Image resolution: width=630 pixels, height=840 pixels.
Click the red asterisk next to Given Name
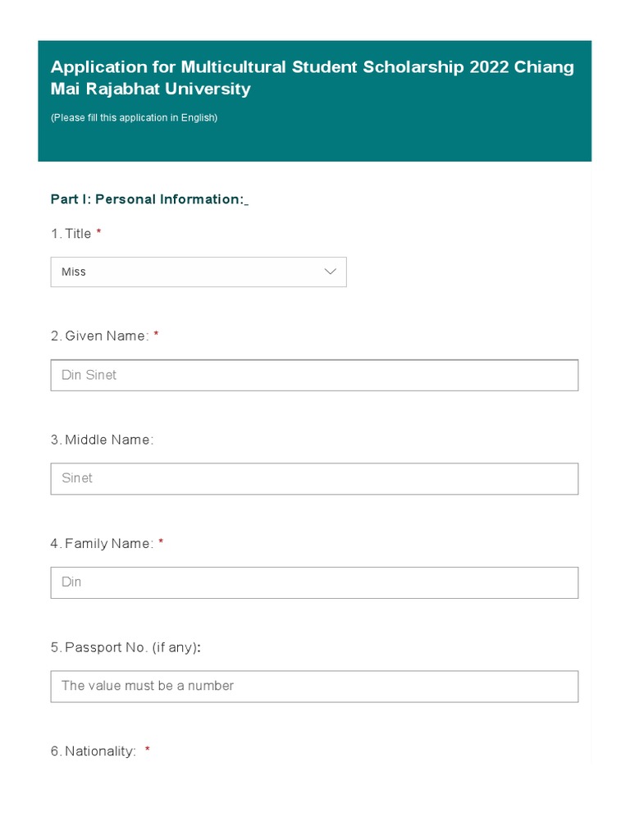156,335
